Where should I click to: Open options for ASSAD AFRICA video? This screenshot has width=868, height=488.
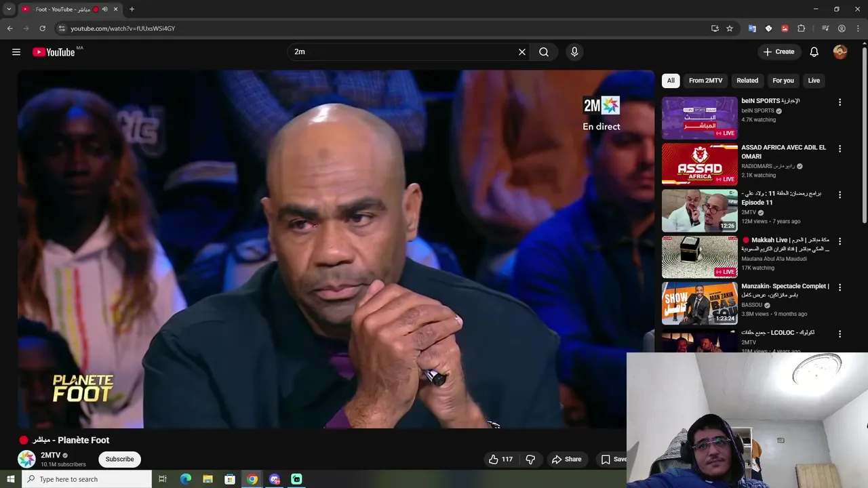click(840, 148)
